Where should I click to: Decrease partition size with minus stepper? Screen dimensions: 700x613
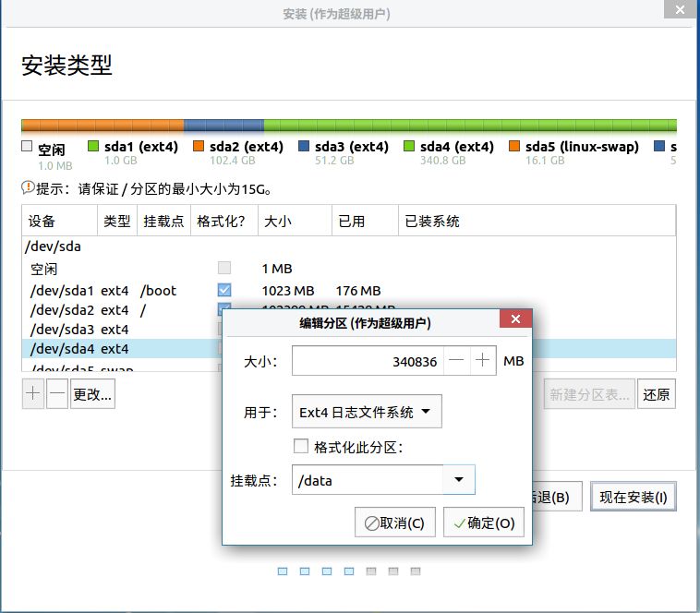click(x=456, y=360)
